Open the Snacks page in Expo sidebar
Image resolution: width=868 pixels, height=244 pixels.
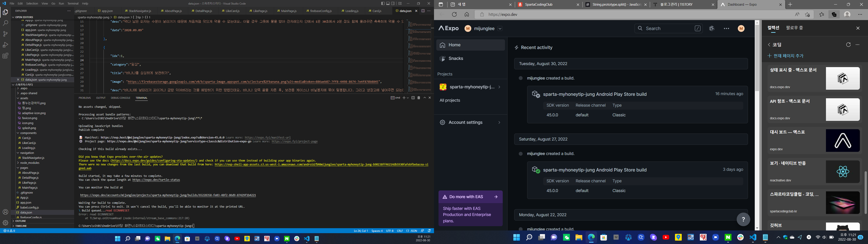pyautogui.click(x=470, y=59)
